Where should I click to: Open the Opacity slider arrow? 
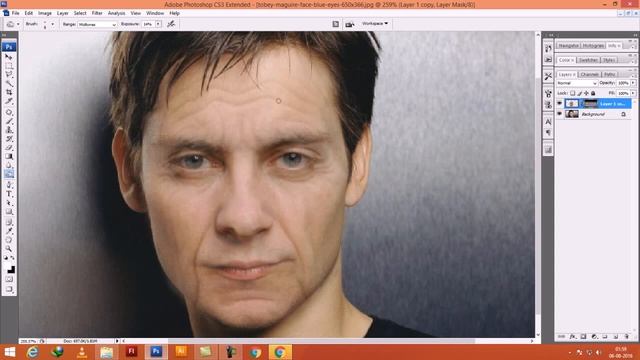click(x=633, y=83)
